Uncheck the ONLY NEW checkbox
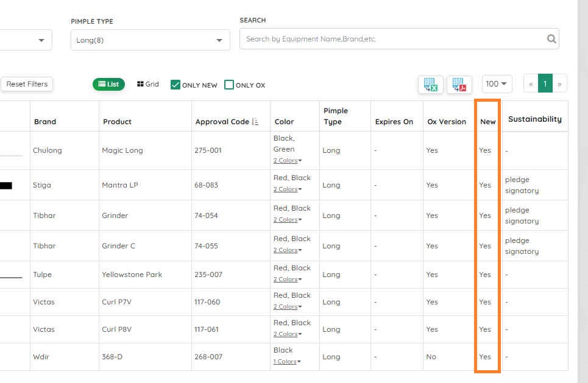 point(175,85)
